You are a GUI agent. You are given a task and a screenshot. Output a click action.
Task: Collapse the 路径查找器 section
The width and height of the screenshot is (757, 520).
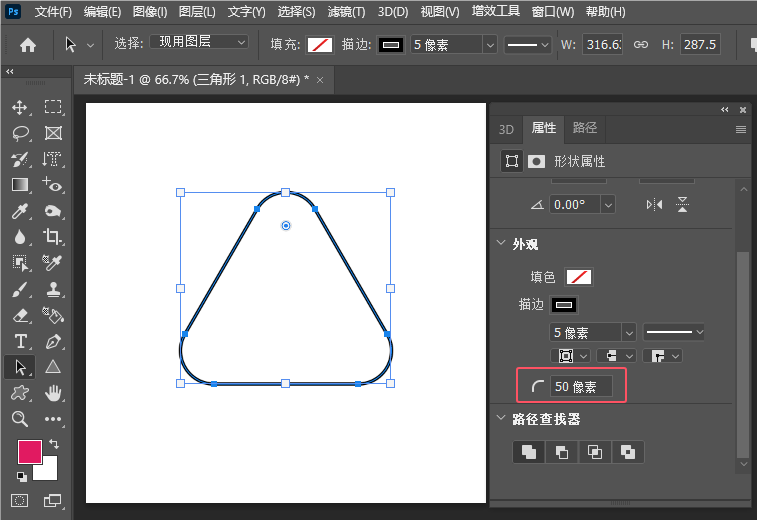[501, 417]
